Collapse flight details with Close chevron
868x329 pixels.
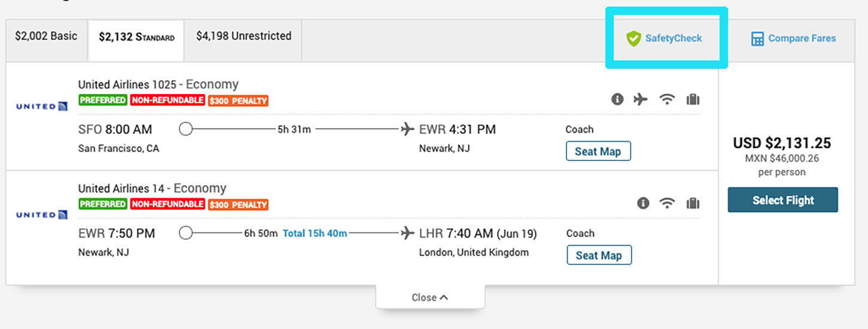(x=430, y=297)
